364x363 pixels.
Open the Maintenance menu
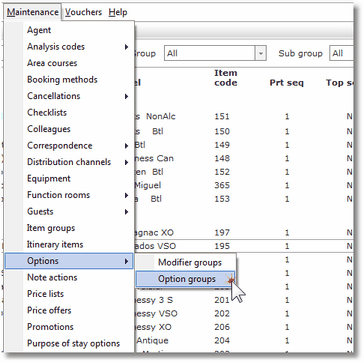[33, 12]
